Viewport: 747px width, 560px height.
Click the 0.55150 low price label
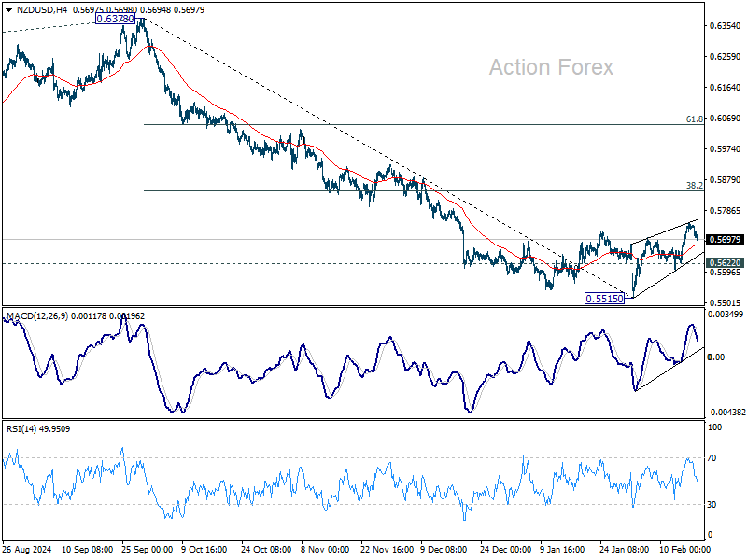click(x=604, y=299)
